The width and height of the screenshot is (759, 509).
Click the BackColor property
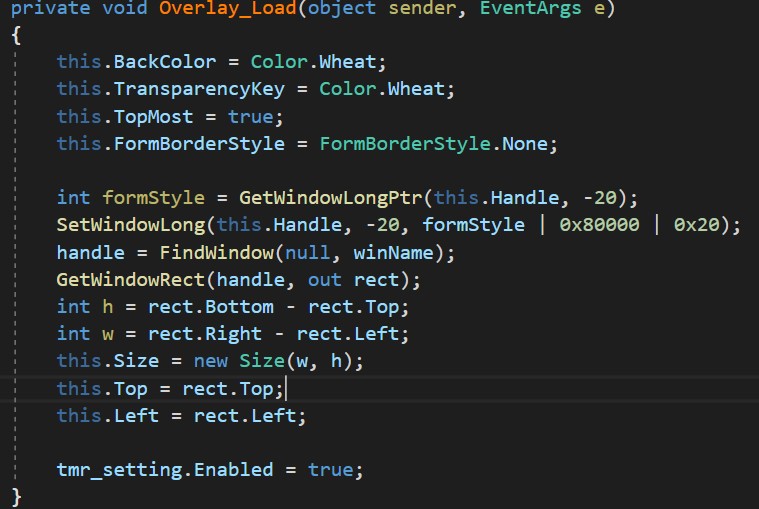point(165,62)
